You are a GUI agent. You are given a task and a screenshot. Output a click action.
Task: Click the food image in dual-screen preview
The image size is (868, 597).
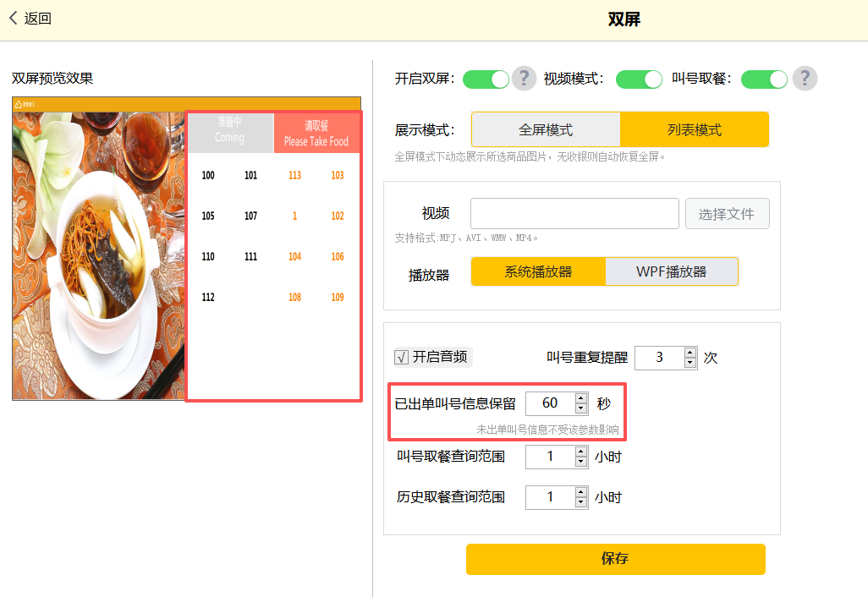pos(99,254)
